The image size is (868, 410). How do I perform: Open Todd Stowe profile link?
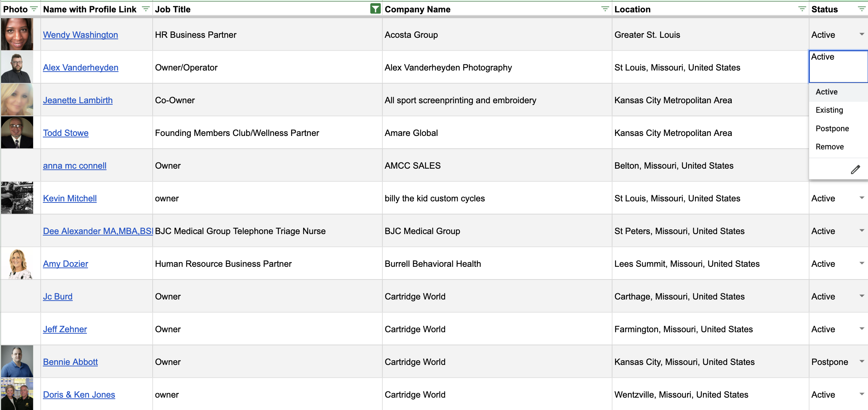tap(66, 133)
